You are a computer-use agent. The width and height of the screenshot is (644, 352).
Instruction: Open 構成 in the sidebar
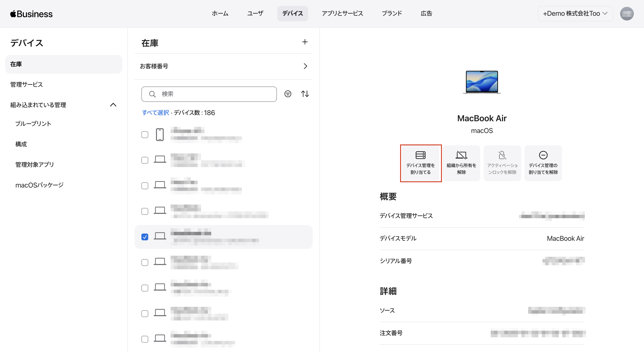tap(21, 144)
